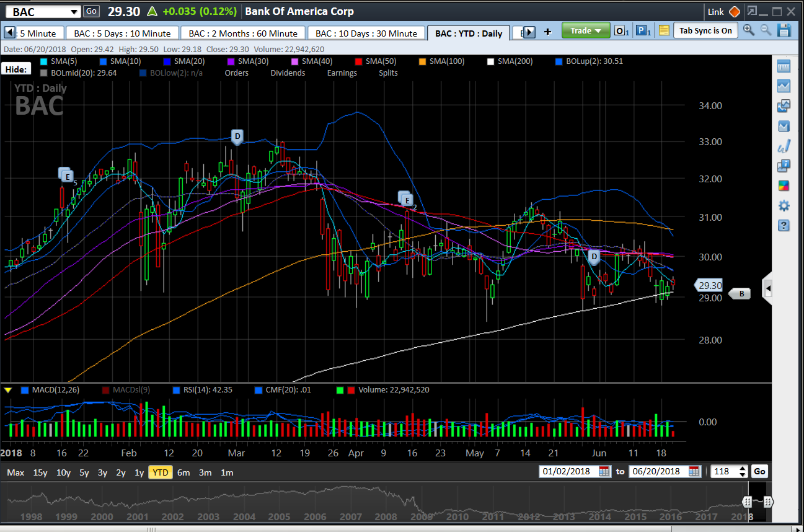Zoom in with the magnifier plus icon

(x=749, y=30)
